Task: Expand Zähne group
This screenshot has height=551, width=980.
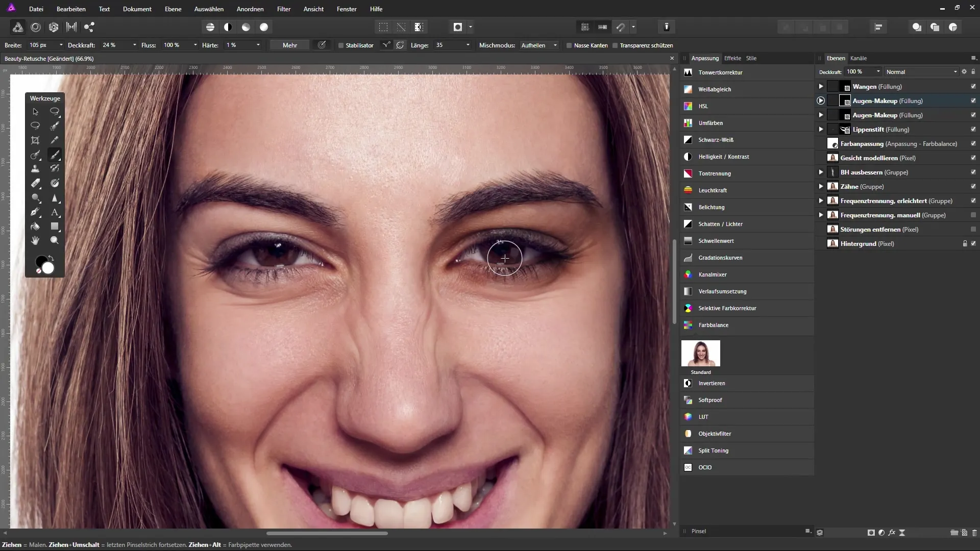Action: 821,186
